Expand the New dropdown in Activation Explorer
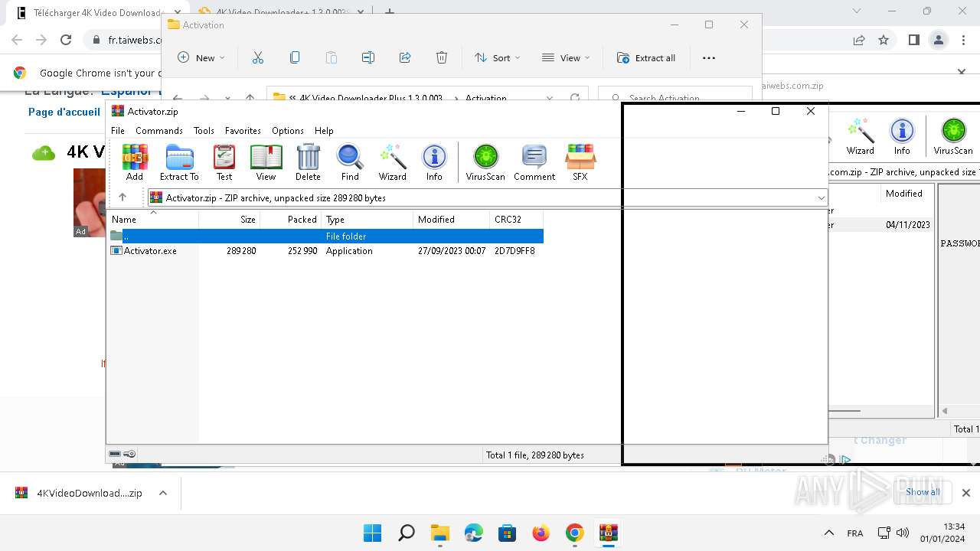Screen dimensions: 980x551 pos(201,57)
